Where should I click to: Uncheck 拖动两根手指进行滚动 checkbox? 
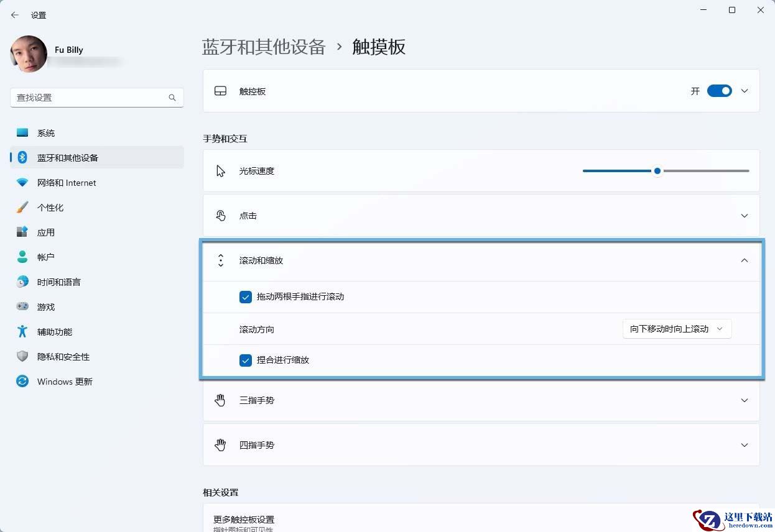tap(246, 297)
